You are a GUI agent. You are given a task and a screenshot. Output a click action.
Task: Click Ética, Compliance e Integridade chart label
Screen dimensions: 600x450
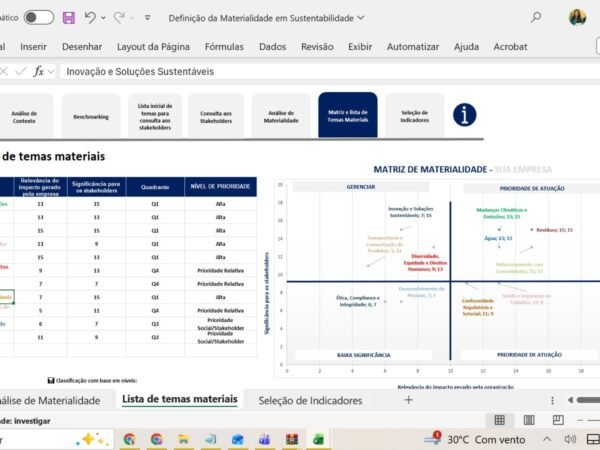click(x=358, y=301)
